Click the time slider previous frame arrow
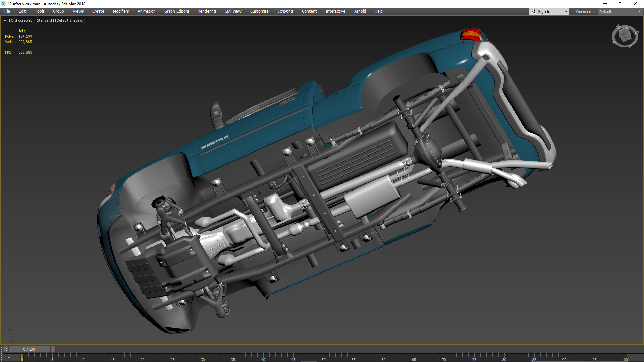This screenshot has width=644, height=362. [5, 349]
